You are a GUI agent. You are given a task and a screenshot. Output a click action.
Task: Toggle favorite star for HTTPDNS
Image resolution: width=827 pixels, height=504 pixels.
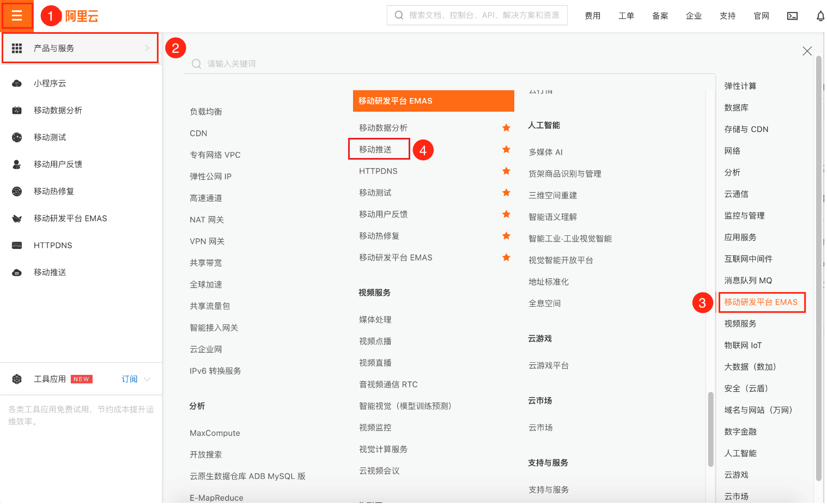[506, 171]
